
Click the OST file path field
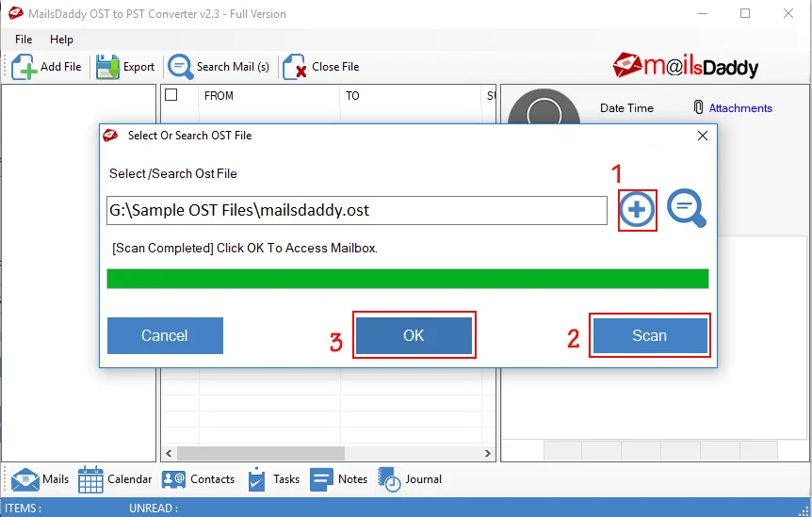pyautogui.click(x=356, y=210)
